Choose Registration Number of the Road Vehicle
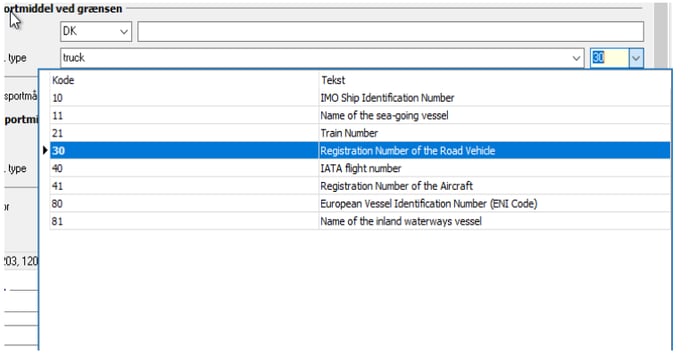Image resolution: width=688 pixels, height=363 pixels. (408, 151)
